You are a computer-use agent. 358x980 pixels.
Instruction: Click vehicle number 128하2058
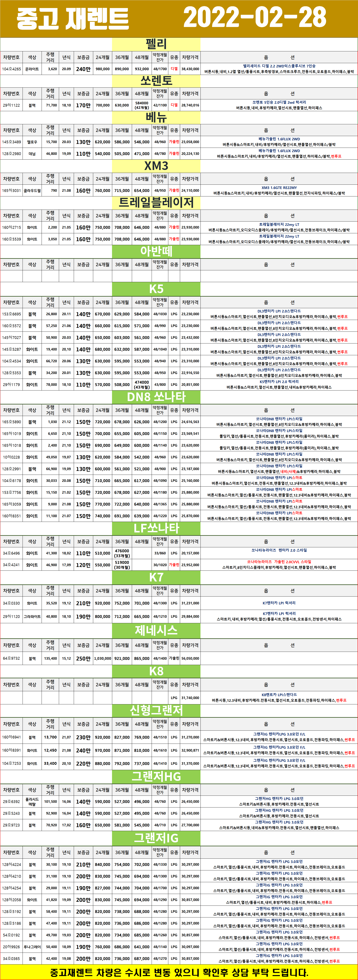(11, 900)
